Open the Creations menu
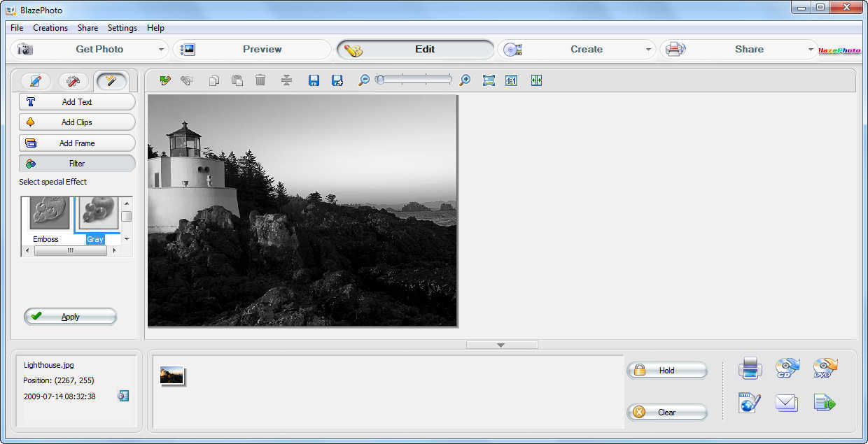The image size is (868, 444). click(x=50, y=28)
